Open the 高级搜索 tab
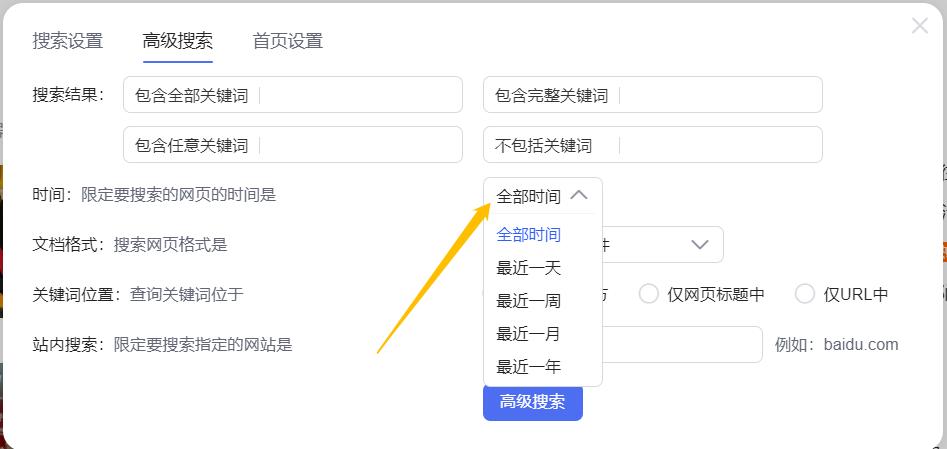The image size is (947, 449). [177, 41]
